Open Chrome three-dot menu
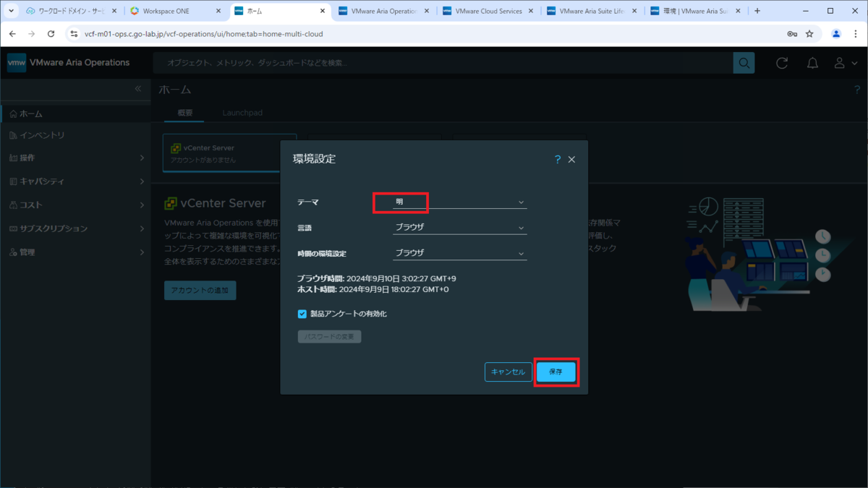This screenshot has height=488, width=868. coord(856,34)
